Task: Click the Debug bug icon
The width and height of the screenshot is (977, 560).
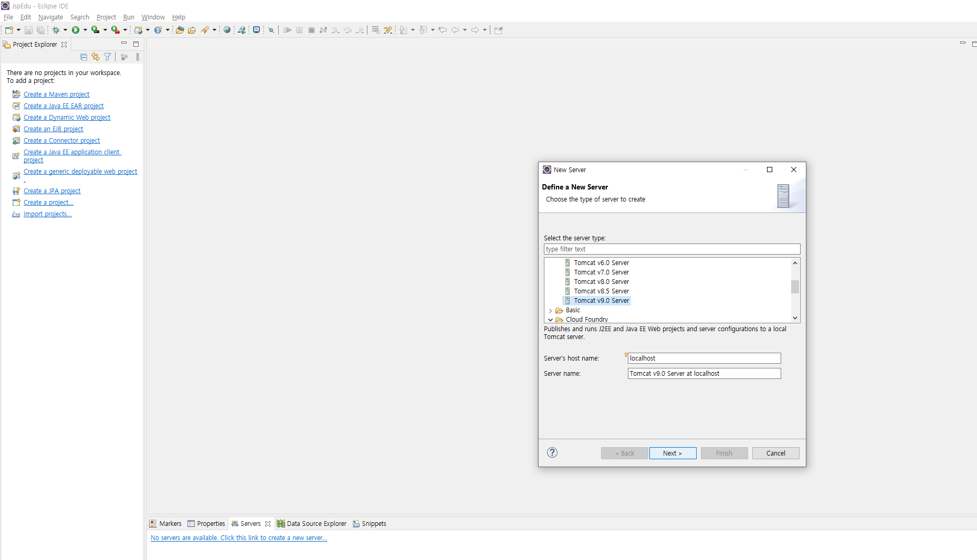Action: tap(56, 30)
